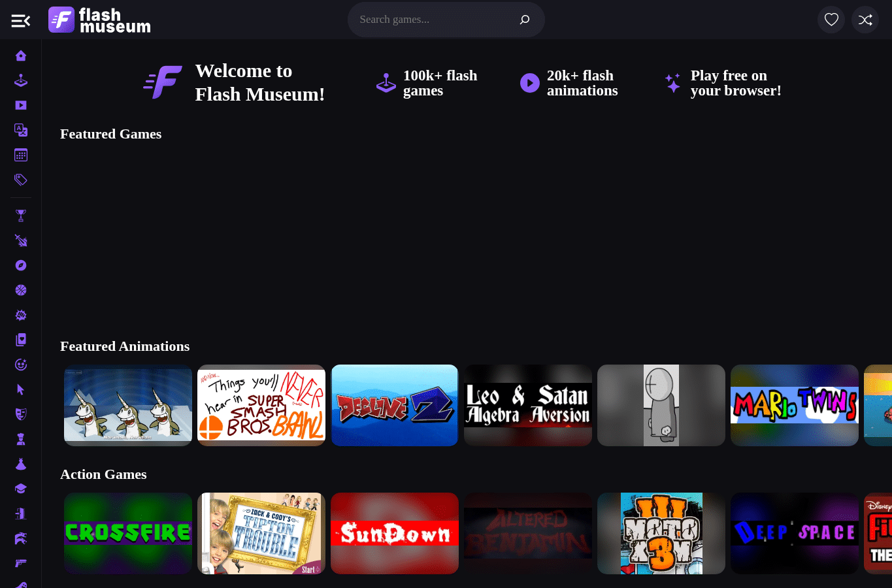Focus the Search games input field
This screenshot has width=892, height=588.
coord(434,20)
